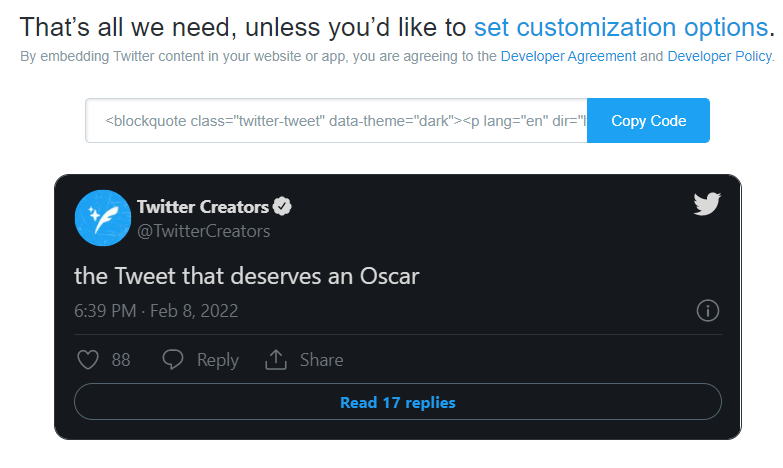
Task: Click the verified badge beside Twitter Creators
Action: pos(283,207)
